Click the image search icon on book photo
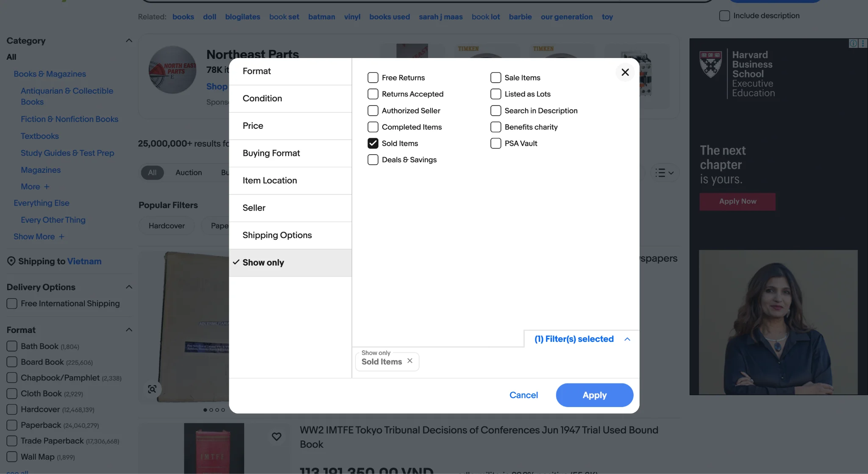868x474 pixels. [x=152, y=389]
